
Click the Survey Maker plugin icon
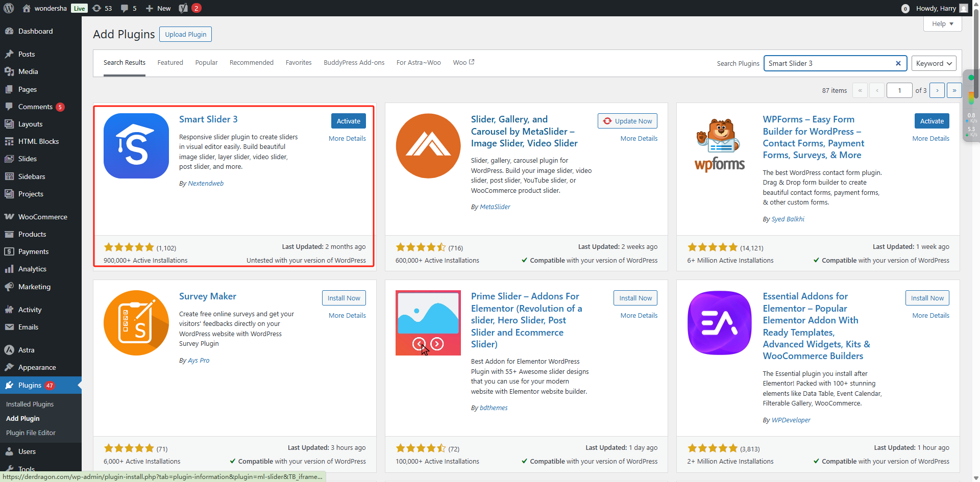tap(136, 323)
